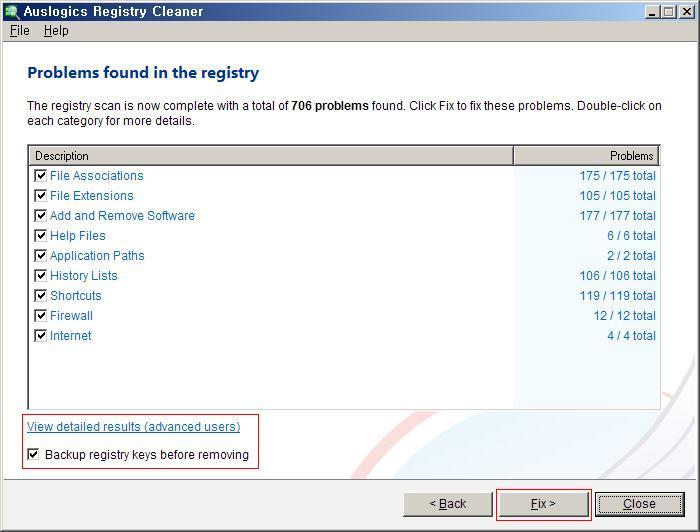700x532 pixels.
Task: Select Add and Remove Software category
Action: click(x=122, y=216)
